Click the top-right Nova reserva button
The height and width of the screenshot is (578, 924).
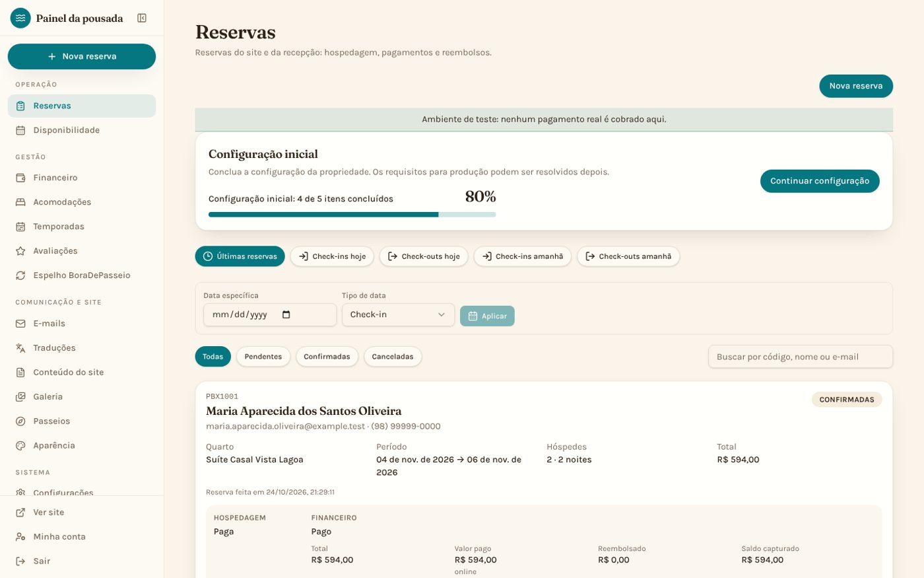tap(856, 86)
